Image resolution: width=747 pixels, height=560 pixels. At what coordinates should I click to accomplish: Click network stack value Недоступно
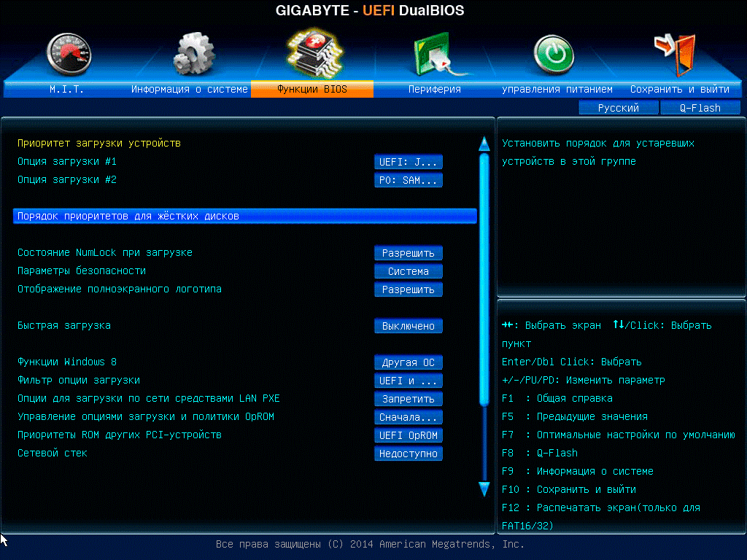(x=409, y=454)
